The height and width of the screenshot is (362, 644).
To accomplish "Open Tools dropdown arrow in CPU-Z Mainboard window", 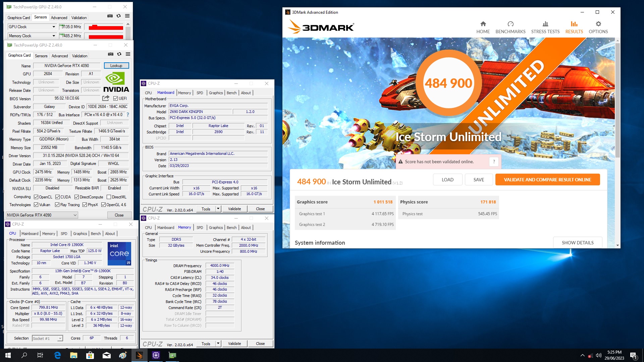I will tap(218, 209).
